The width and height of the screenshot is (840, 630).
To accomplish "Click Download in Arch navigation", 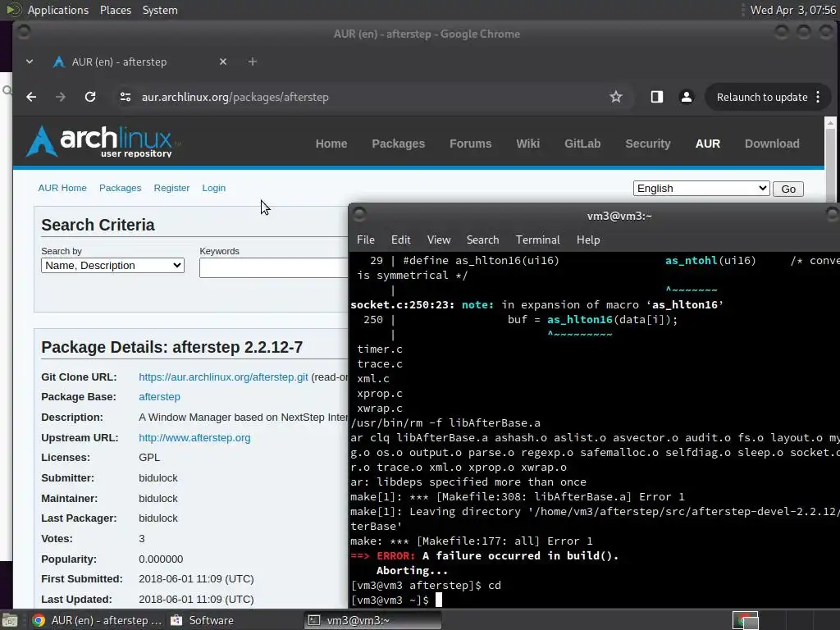I will coord(772,144).
